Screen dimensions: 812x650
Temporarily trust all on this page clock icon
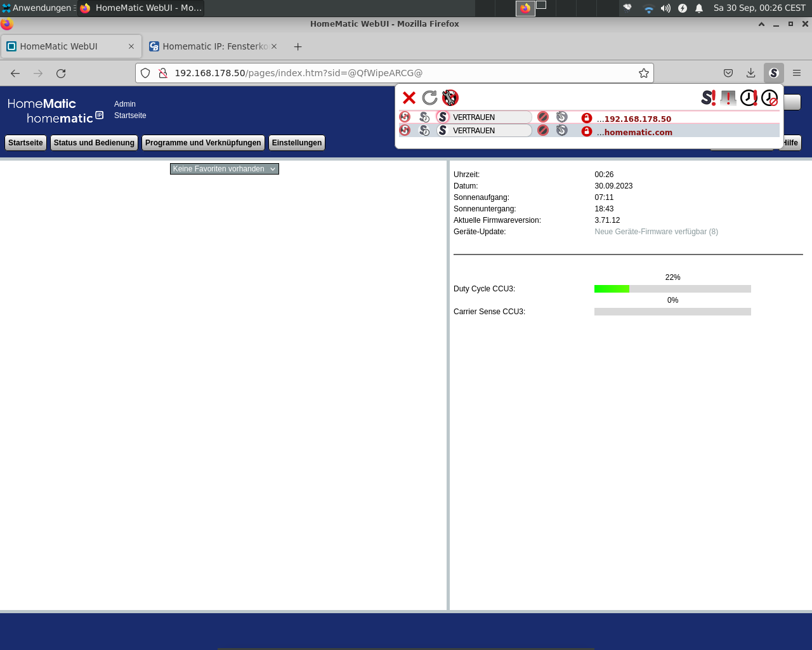(x=749, y=98)
